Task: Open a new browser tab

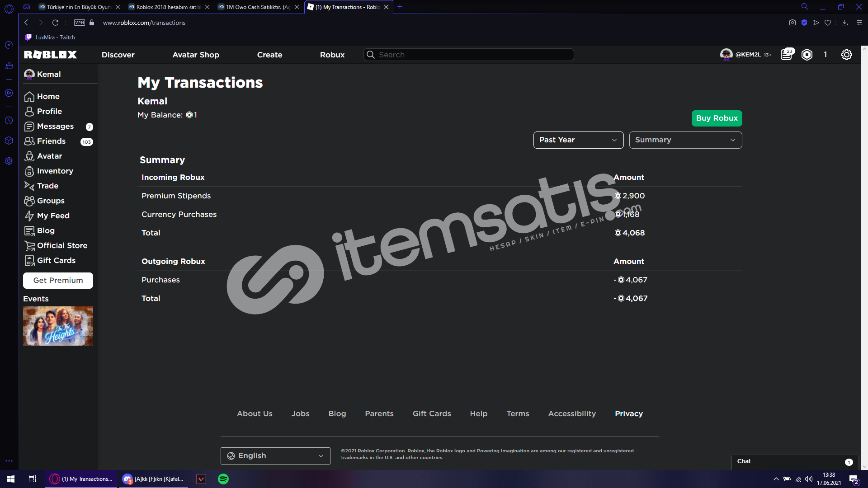Action: 400,7
